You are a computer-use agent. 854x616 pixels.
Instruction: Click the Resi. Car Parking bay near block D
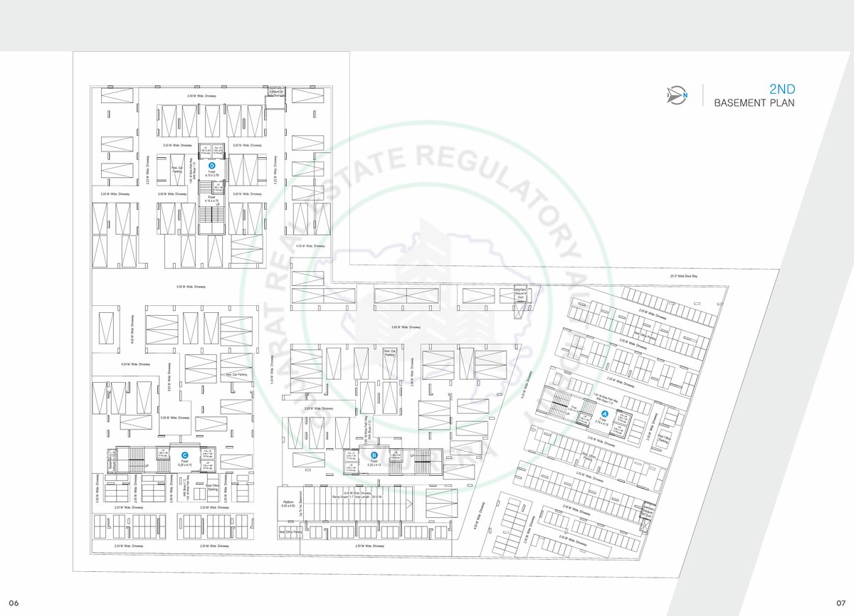pyautogui.click(x=176, y=170)
